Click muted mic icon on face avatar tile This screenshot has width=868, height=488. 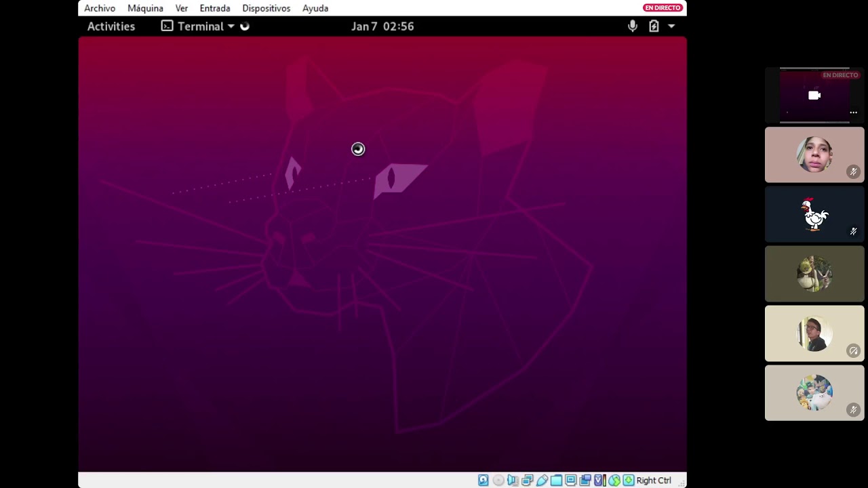[x=854, y=172]
